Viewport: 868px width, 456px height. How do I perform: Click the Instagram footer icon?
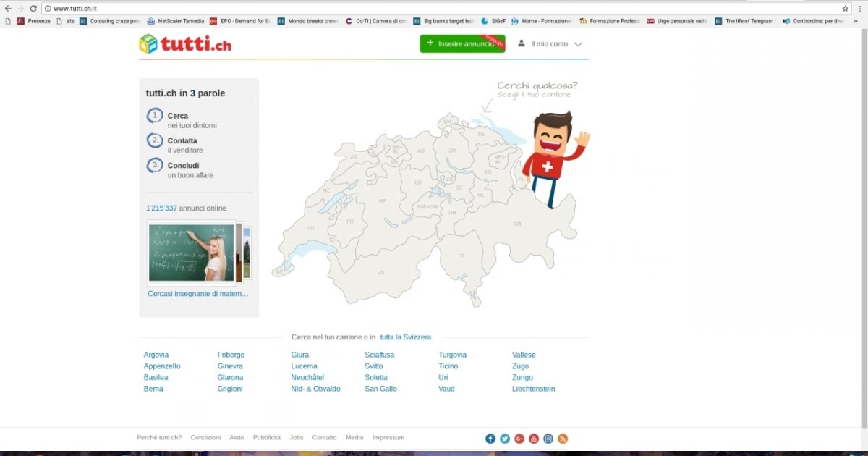coord(548,439)
